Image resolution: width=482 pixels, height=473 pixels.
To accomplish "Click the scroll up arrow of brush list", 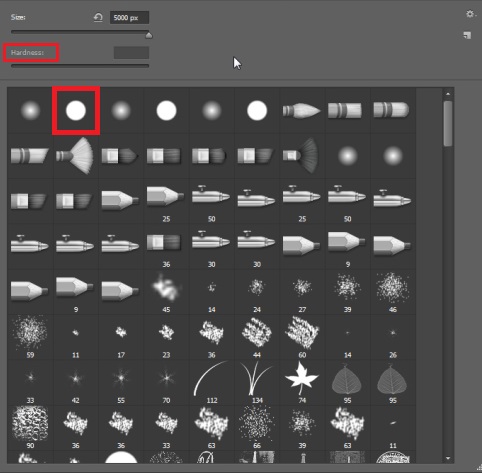I will pos(448,94).
